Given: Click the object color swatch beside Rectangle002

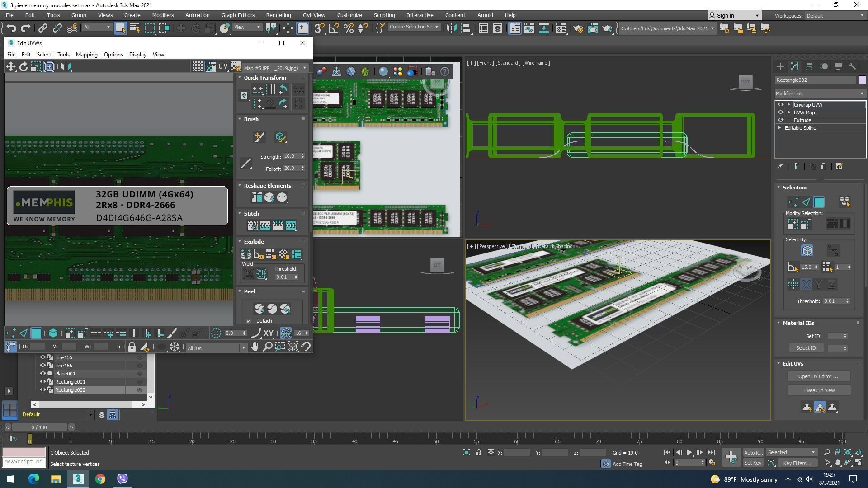Looking at the screenshot, I should click(x=862, y=80).
